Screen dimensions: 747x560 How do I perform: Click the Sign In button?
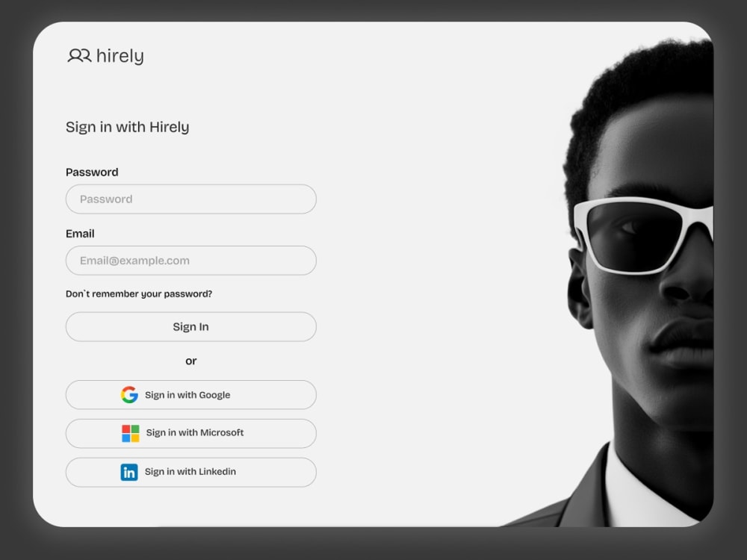click(x=191, y=327)
